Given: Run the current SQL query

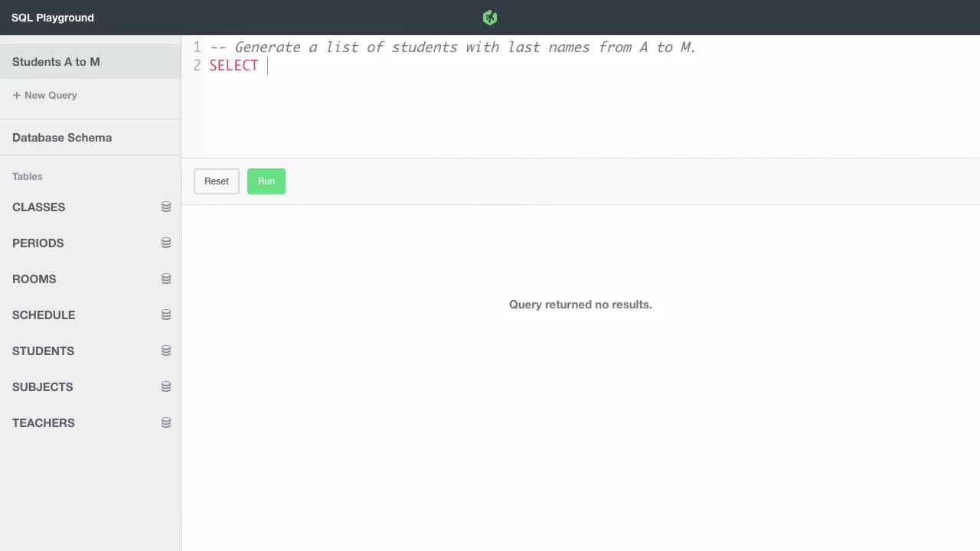Looking at the screenshot, I should (266, 181).
